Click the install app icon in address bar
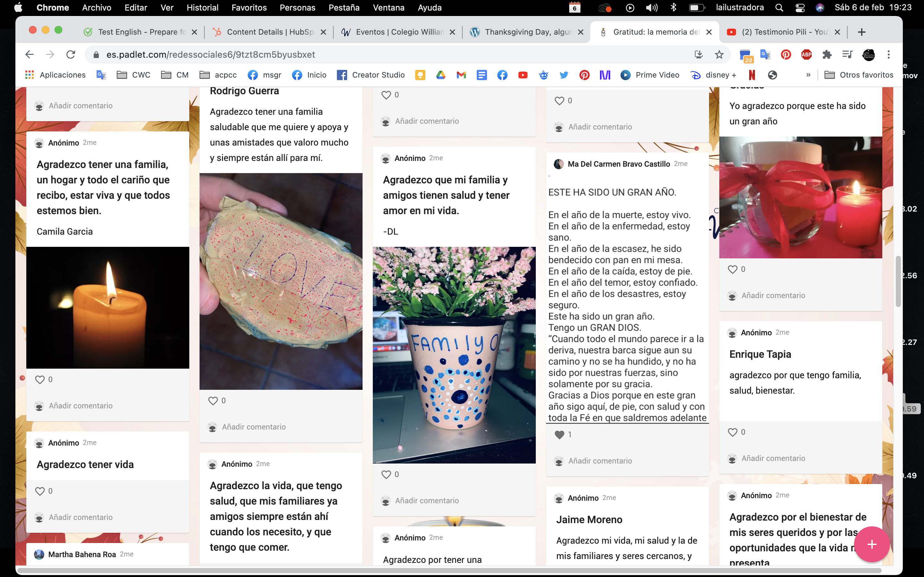The width and height of the screenshot is (924, 577). (698, 54)
